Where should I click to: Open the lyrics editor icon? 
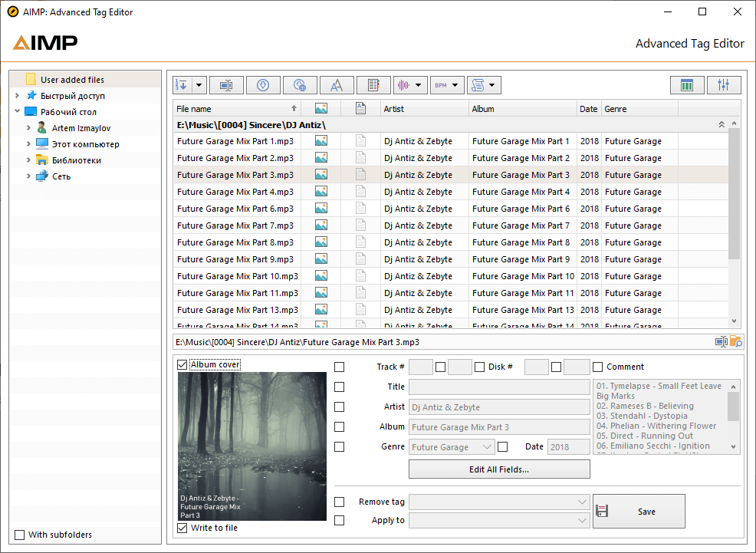click(x=373, y=84)
